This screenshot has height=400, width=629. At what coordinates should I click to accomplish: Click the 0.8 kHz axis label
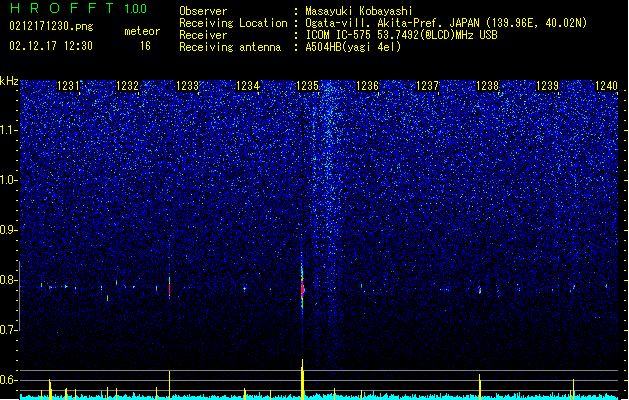[x=9, y=280]
